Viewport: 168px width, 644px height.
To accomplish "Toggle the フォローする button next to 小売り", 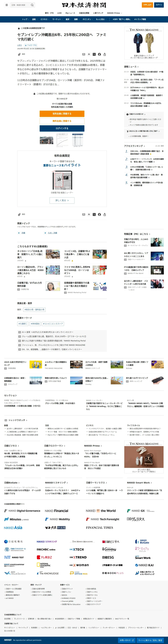I will pos(31,45).
